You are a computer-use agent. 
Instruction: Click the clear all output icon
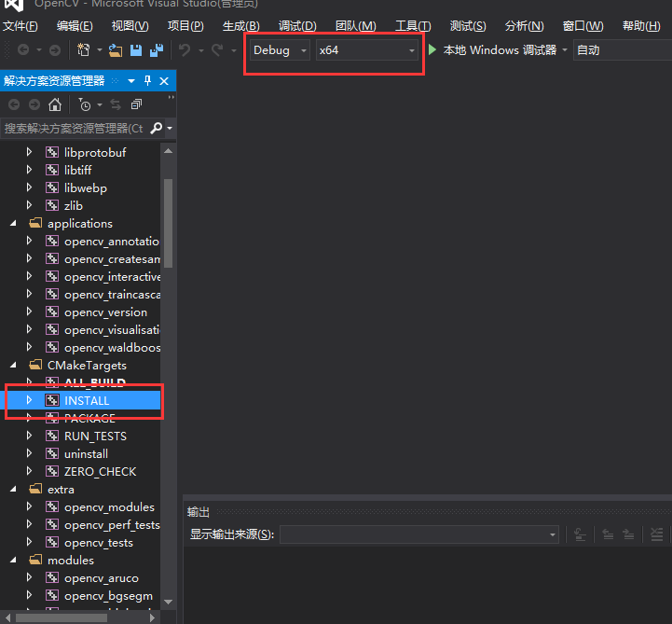click(x=656, y=534)
